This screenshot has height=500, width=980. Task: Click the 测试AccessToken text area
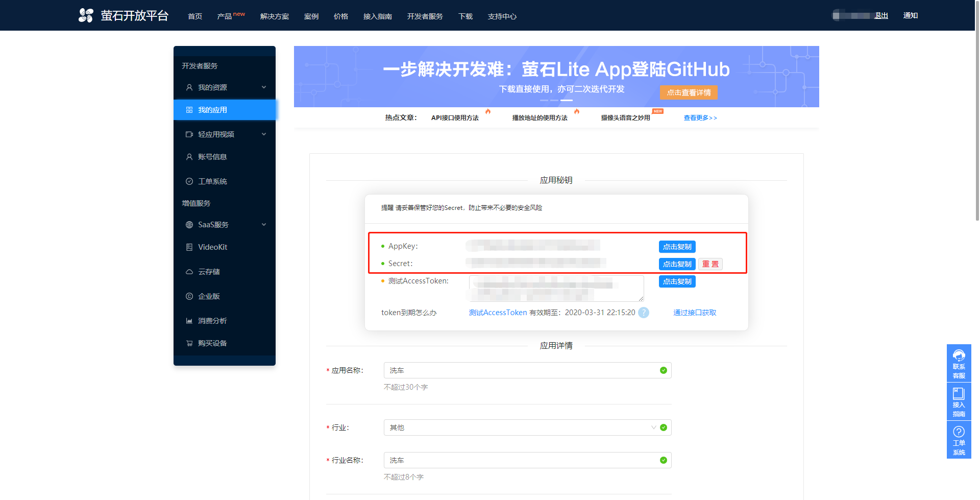(x=556, y=289)
